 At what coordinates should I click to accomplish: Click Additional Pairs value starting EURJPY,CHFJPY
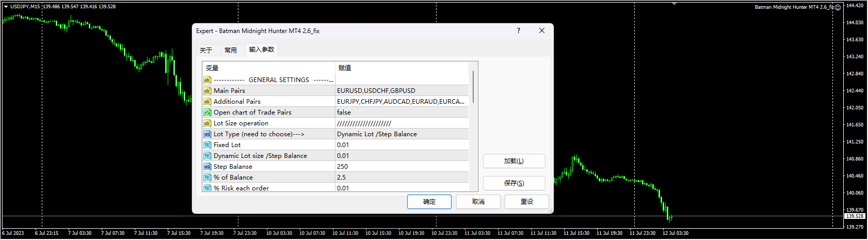tap(402, 102)
